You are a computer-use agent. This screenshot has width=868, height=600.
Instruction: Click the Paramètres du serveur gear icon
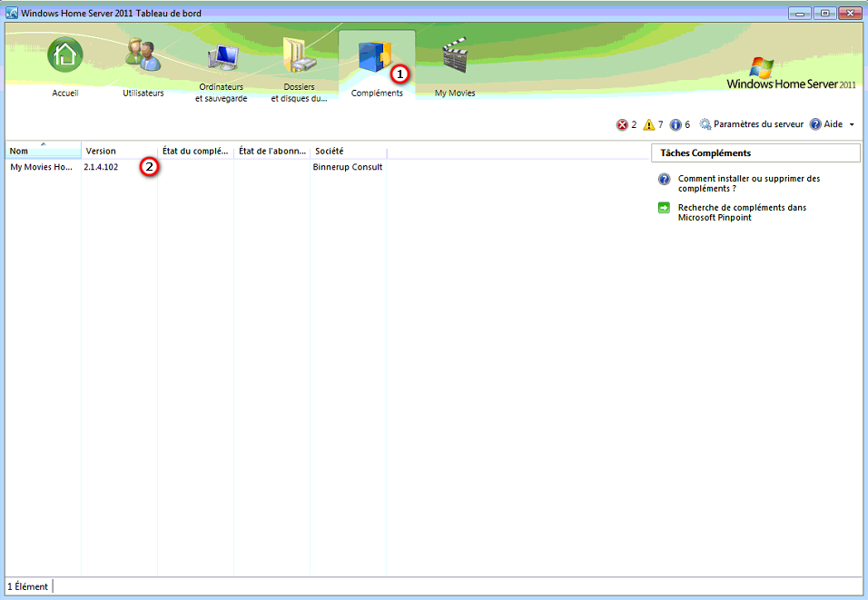pos(705,124)
